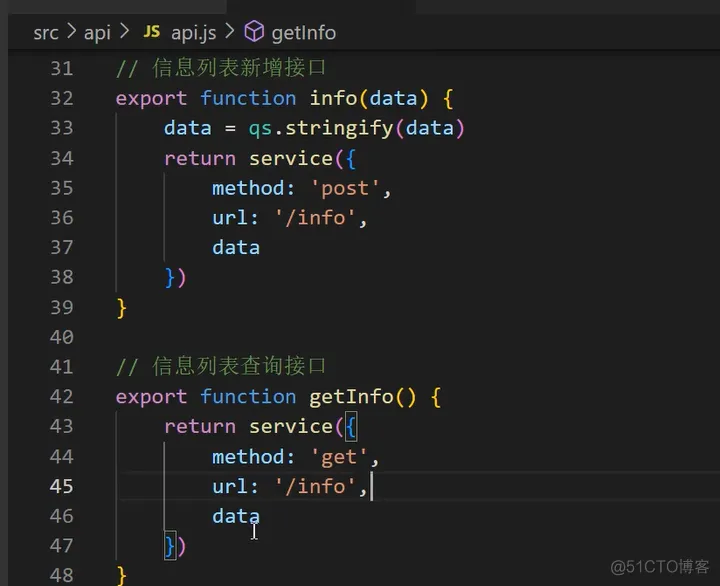Image resolution: width=720 pixels, height=586 pixels.
Task: Click function name 'getInfo' on line 42
Action: coord(351,396)
